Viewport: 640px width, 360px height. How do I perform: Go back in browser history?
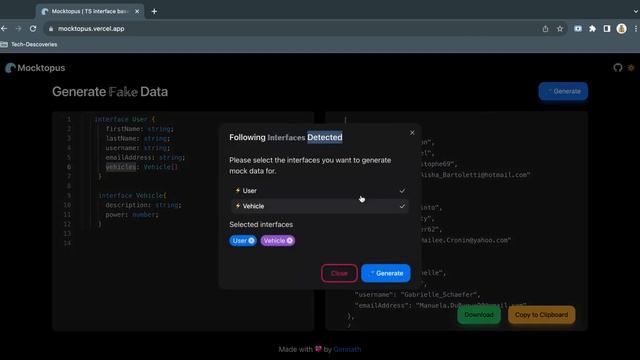[x=4, y=29]
